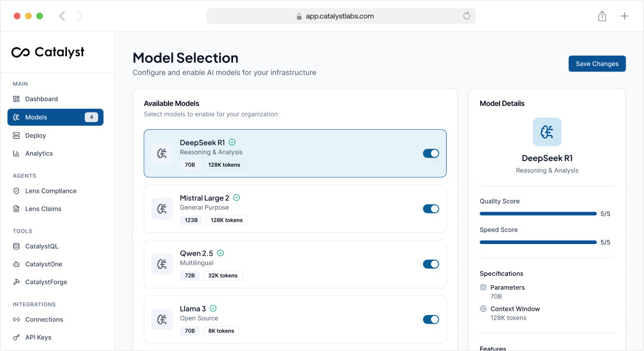Click the Lens Compliance shield icon
The image size is (644, 351).
16,191
